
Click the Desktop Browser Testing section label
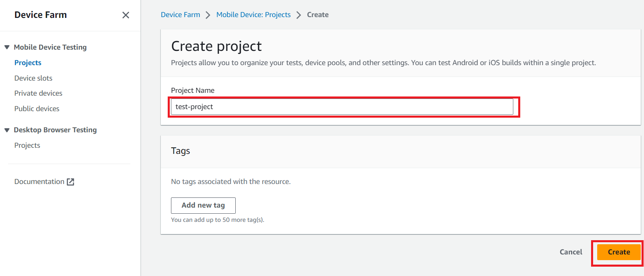(55, 130)
